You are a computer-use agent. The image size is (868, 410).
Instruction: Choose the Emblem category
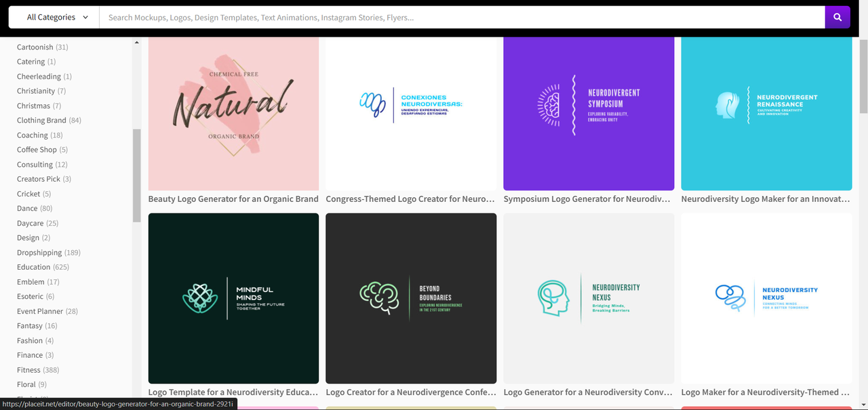(38, 282)
